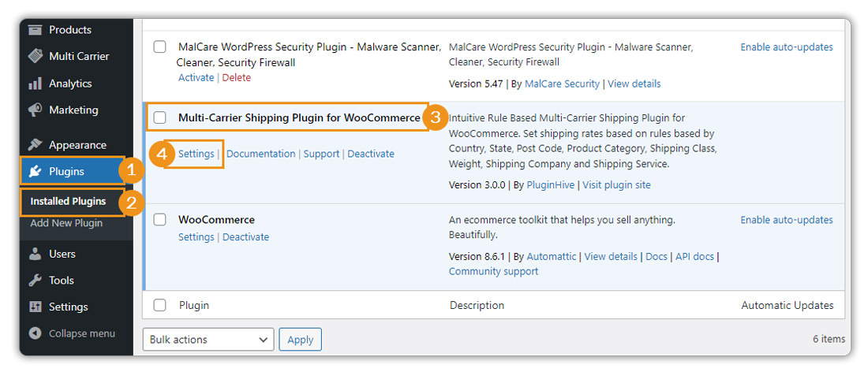Select Add New Plugin submenu item
This screenshot has width=868, height=372.
click(66, 223)
